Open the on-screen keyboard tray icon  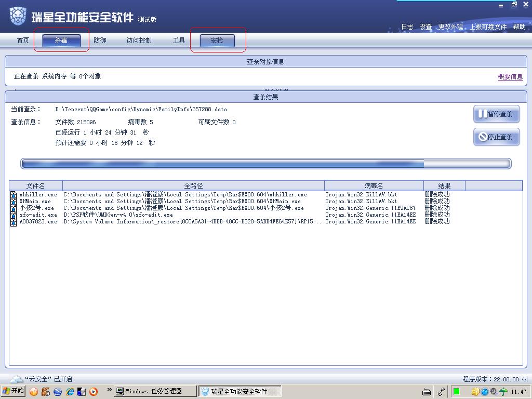coord(427,392)
